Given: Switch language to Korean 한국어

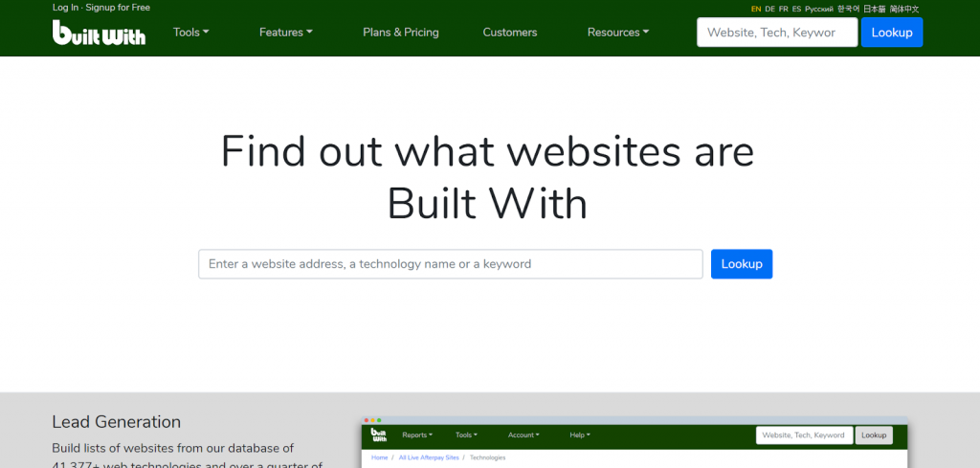Looking at the screenshot, I should click(848, 9).
